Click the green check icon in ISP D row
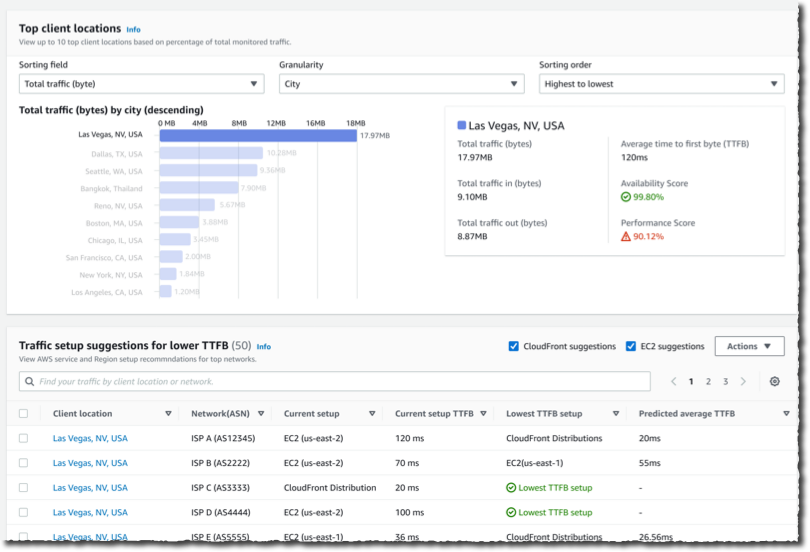This screenshot has height=552, width=810. (511, 513)
